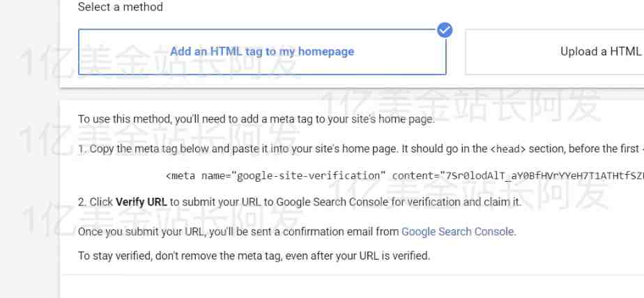Click the 'To stay verified' reminder sentence

(254, 256)
